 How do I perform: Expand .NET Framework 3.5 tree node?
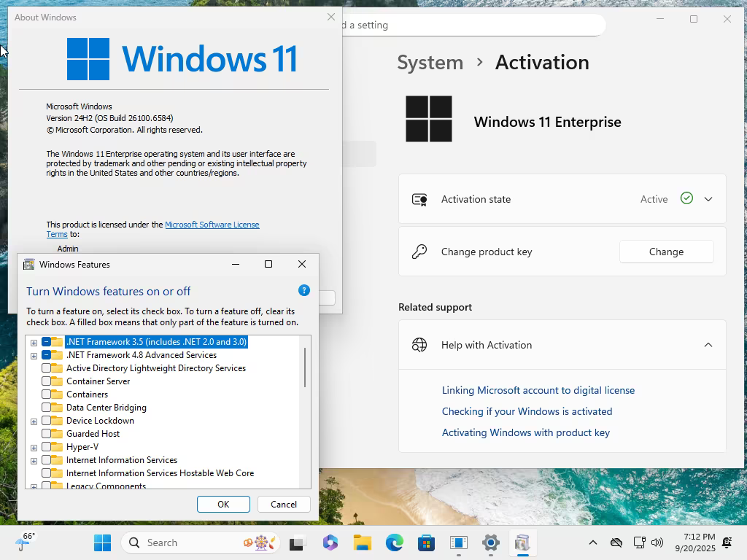pos(34,343)
